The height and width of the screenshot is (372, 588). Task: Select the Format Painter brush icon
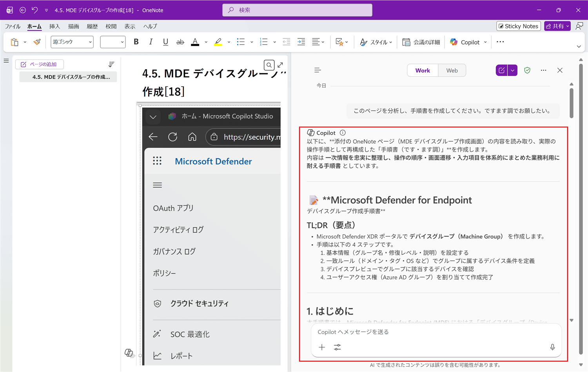37,42
